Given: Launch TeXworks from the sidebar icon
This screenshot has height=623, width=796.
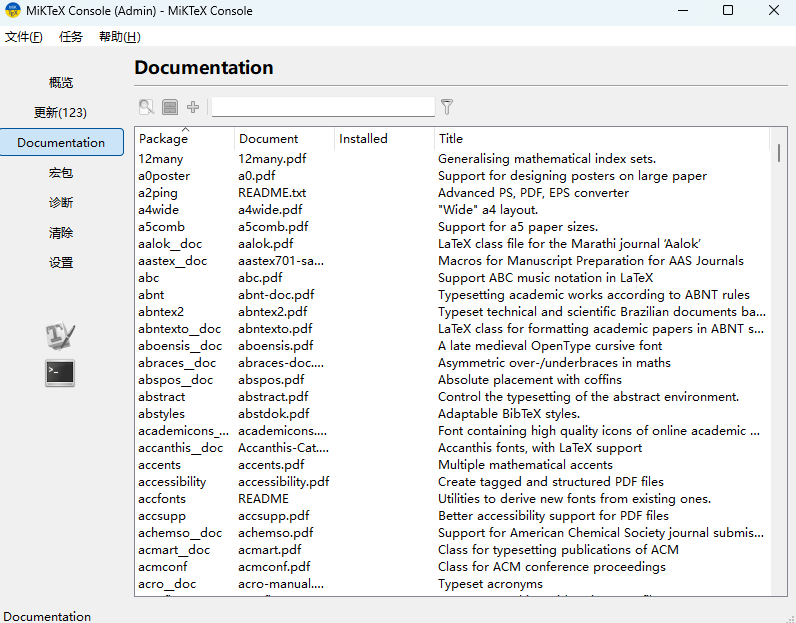Looking at the screenshot, I should (x=60, y=337).
